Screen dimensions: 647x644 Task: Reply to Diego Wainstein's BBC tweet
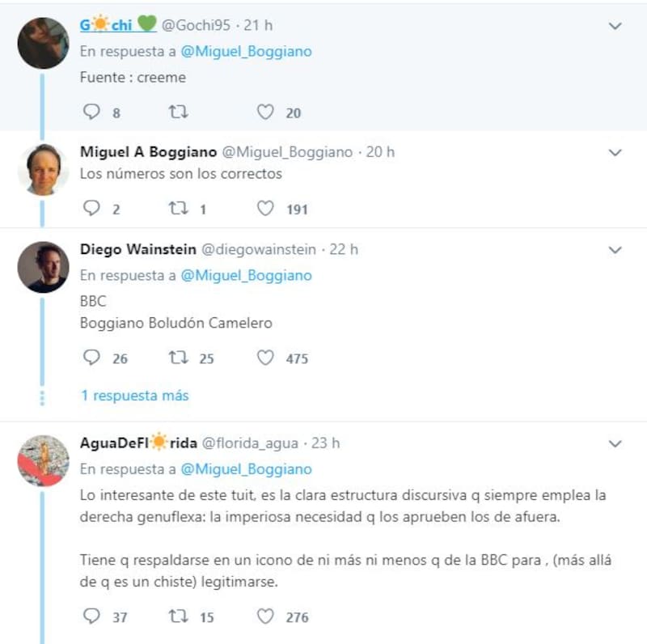[x=91, y=358]
